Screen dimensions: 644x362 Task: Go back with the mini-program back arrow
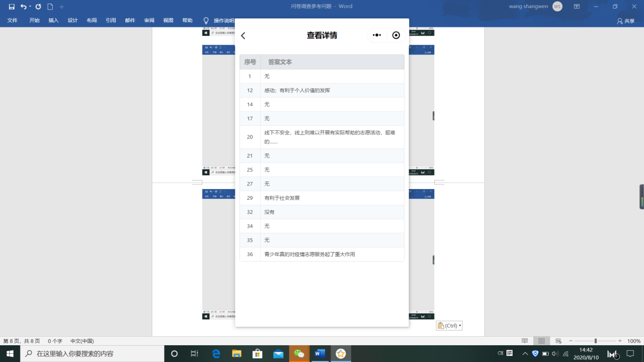(x=243, y=35)
